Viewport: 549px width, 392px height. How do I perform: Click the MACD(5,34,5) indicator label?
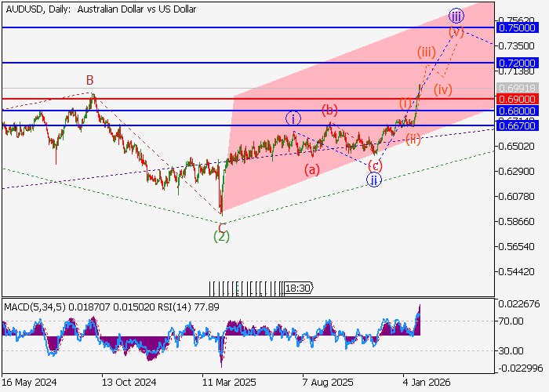[x=35, y=304]
